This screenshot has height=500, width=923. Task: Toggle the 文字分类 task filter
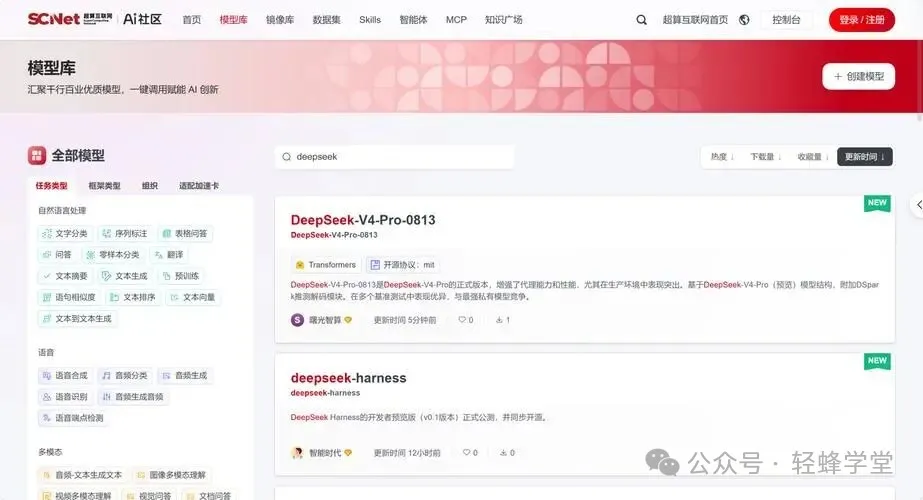(x=65, y=234)
